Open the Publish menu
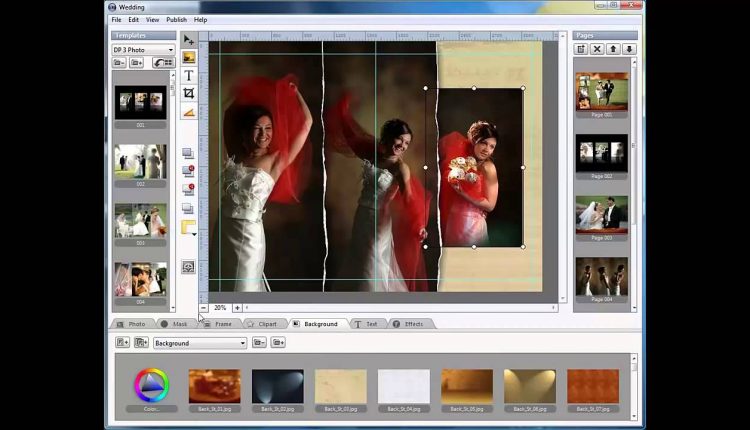 coord(176,20)
